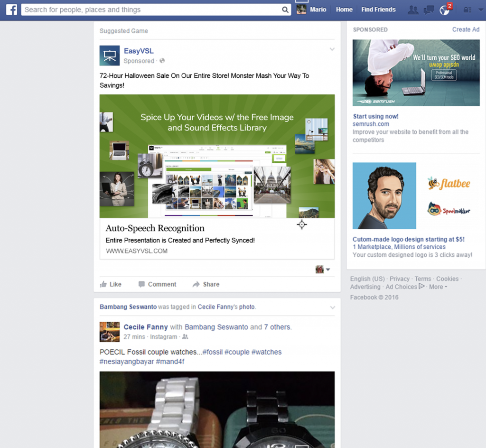Click the #watches hashtag
The width and height of the screenshot is (486, 448).
[x=266, y=352]
